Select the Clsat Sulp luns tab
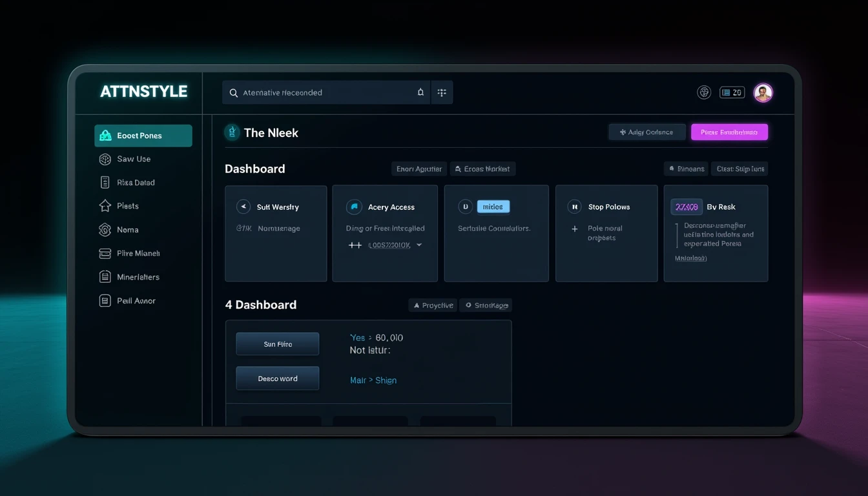 (x=739, y=169)
